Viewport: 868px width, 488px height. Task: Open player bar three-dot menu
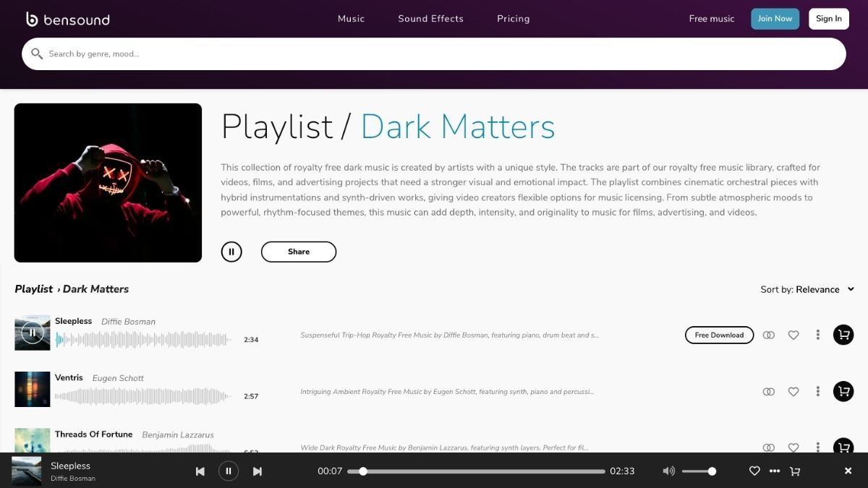775,471
